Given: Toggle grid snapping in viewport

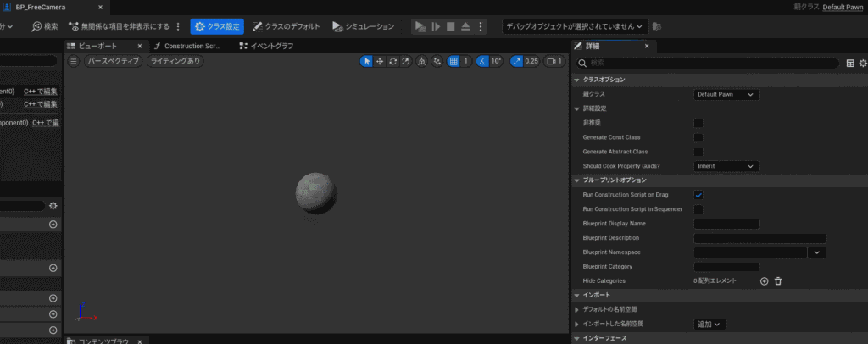Looking at the screenshot, I should point(453,61).
